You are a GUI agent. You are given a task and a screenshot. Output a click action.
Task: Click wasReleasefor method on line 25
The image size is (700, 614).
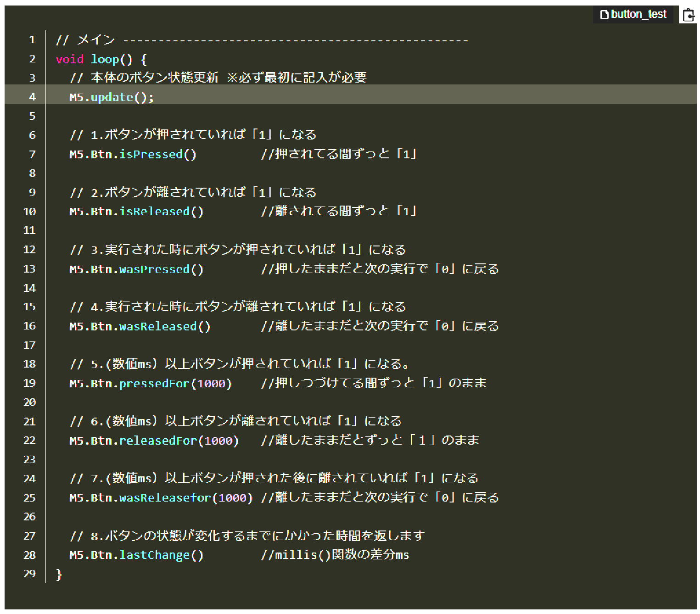pyautogui.click(x=165, y=498)
